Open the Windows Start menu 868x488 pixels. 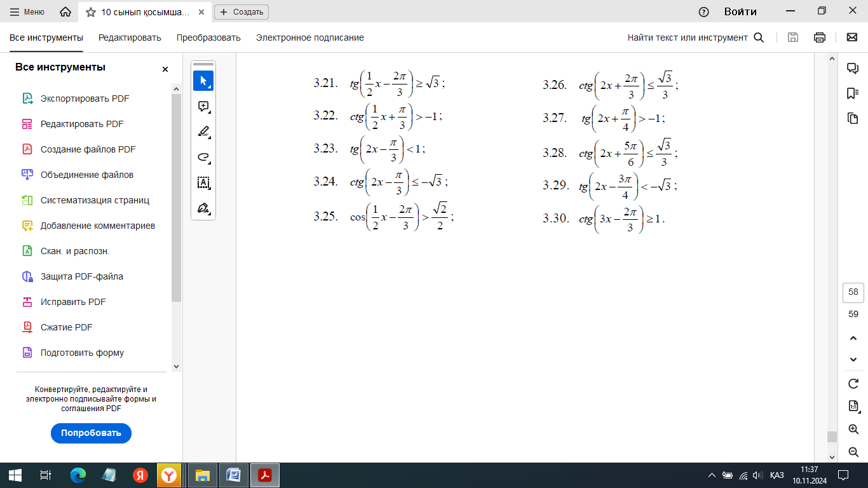(15, 475)
